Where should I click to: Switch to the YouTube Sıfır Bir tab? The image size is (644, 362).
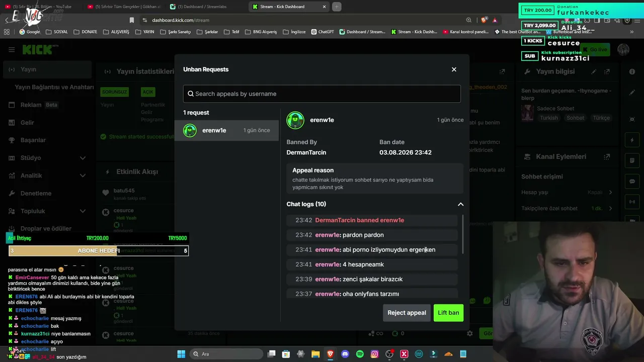[42, 7]
